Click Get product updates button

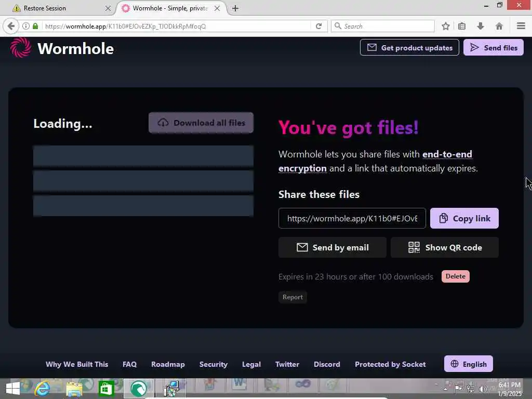click(x=409, y=47)
